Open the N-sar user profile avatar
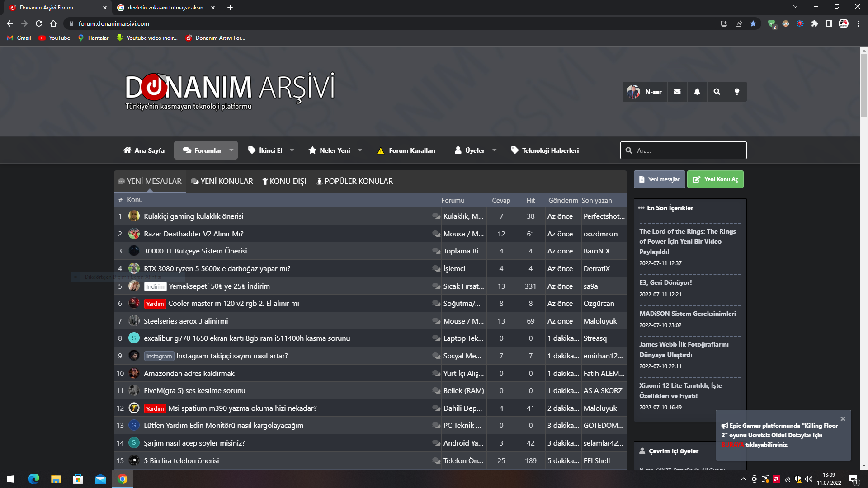This screenshot has width=868, height=488. [633, 92]
